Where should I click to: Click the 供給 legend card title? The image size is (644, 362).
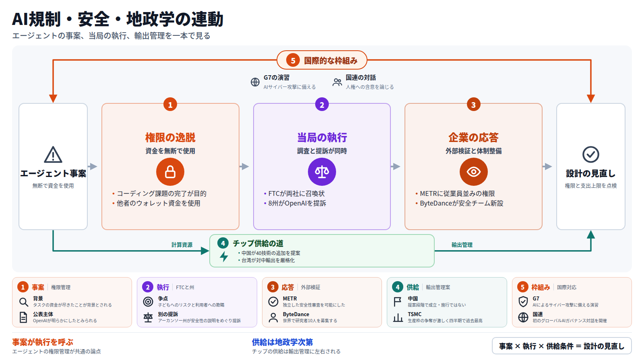(413, 287)
